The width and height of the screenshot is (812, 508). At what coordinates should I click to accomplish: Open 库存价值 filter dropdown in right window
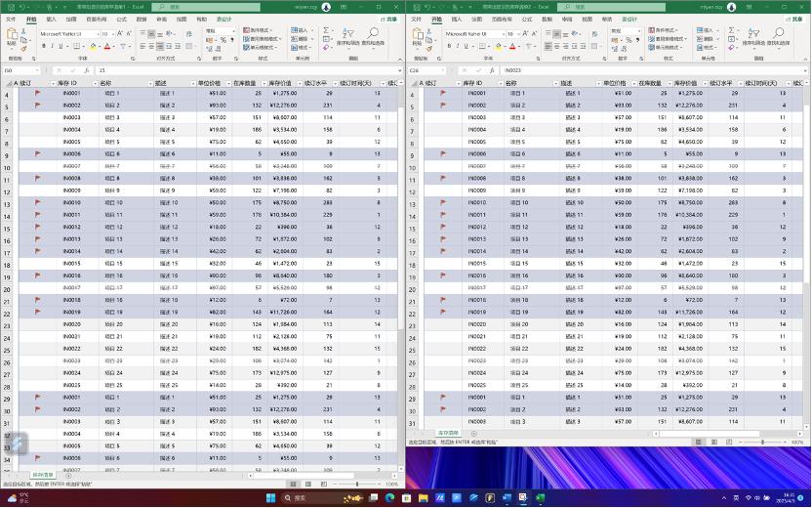[x=705, y=83]
